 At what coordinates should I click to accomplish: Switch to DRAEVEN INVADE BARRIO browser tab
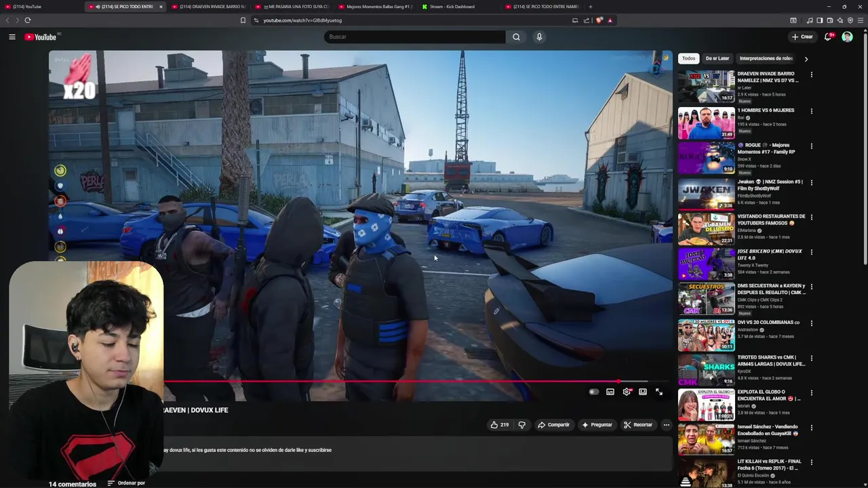210,7
